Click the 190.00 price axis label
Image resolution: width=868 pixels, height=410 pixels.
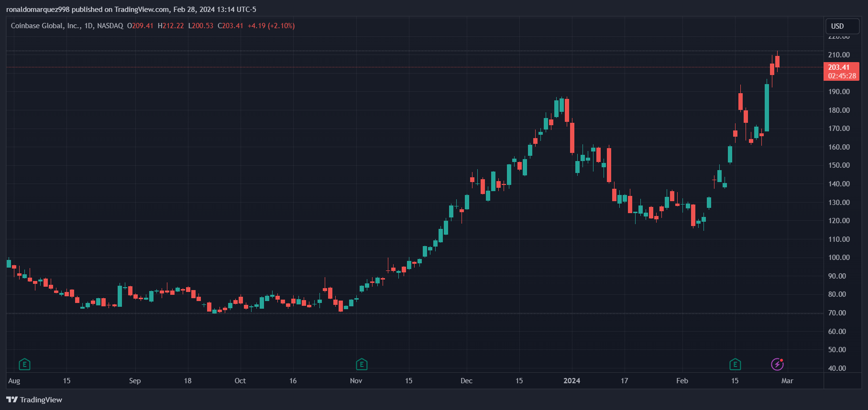click(x=839, y=92)
